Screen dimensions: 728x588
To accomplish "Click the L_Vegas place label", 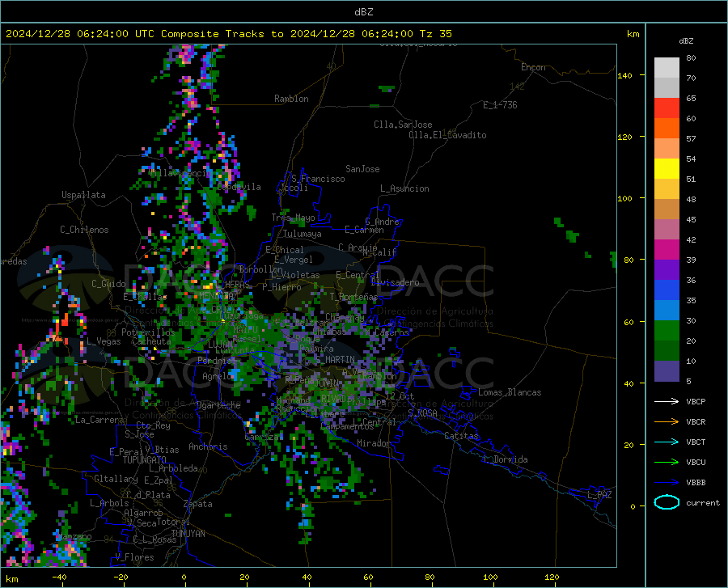I will click(x=104, y=341).
